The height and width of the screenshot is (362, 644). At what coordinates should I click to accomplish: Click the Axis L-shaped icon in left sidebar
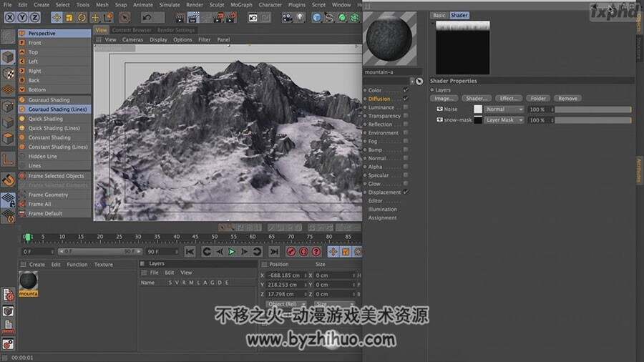[8, 160]
